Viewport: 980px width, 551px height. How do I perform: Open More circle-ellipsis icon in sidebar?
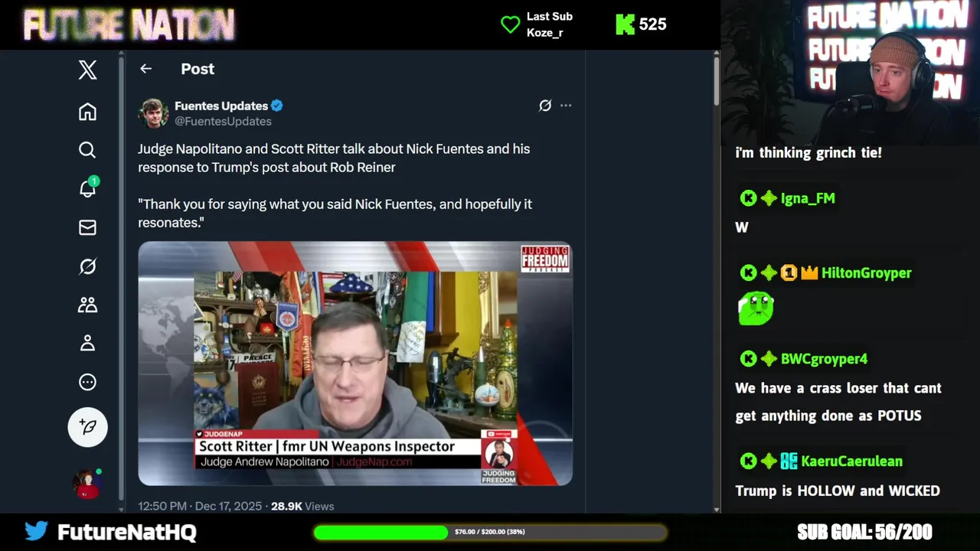pos(87,382)
